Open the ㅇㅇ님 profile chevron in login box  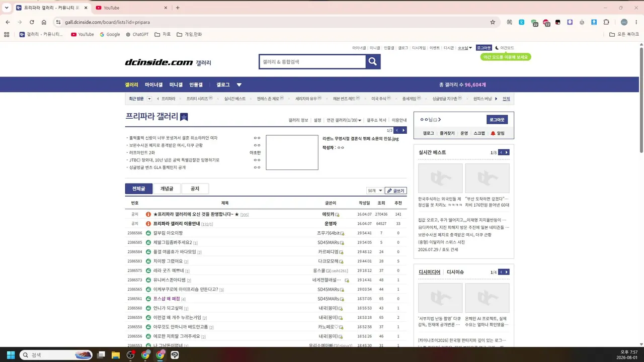tap(439, 120)
